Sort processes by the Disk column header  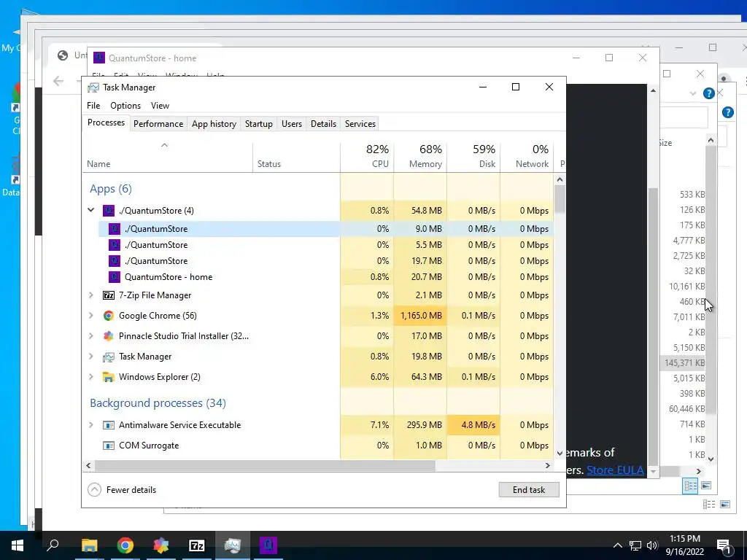pyautogui.click(x=473, y=156)
